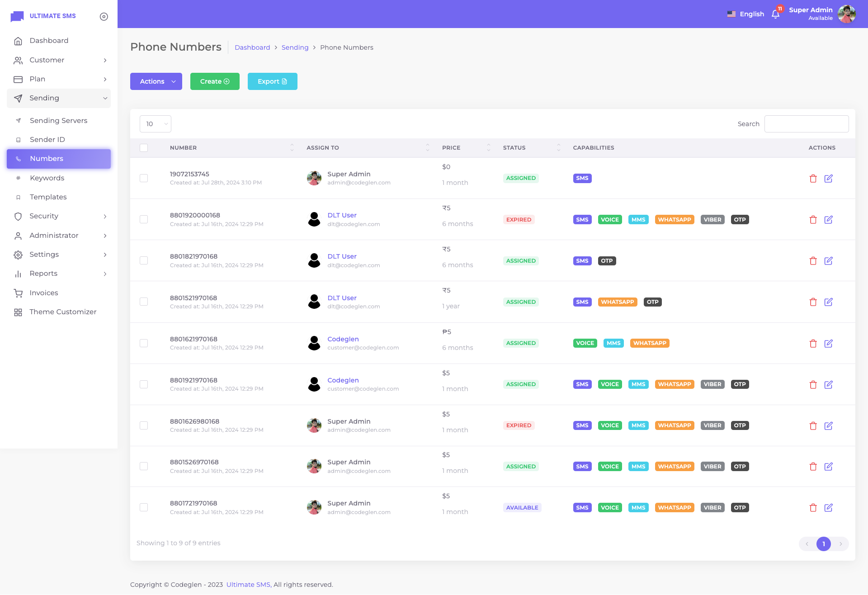
Task: Select checkbox for number 8801626980168
Action: [144, 425]
